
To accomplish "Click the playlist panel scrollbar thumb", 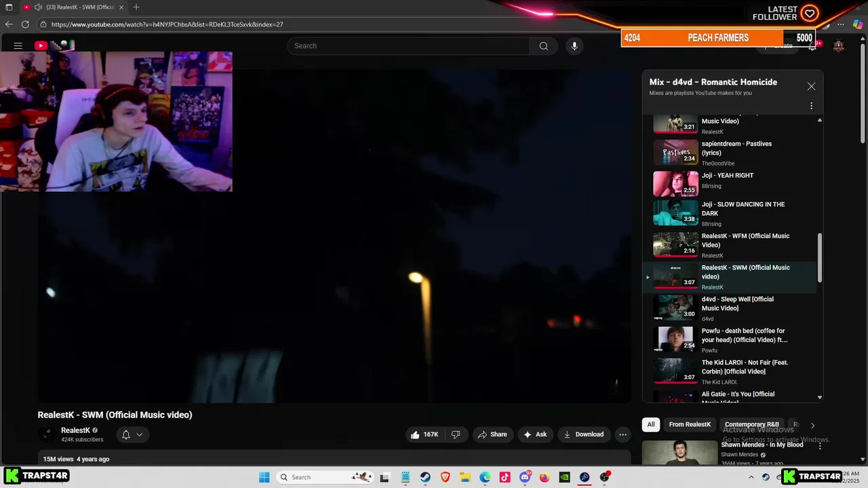I will 820,258.
